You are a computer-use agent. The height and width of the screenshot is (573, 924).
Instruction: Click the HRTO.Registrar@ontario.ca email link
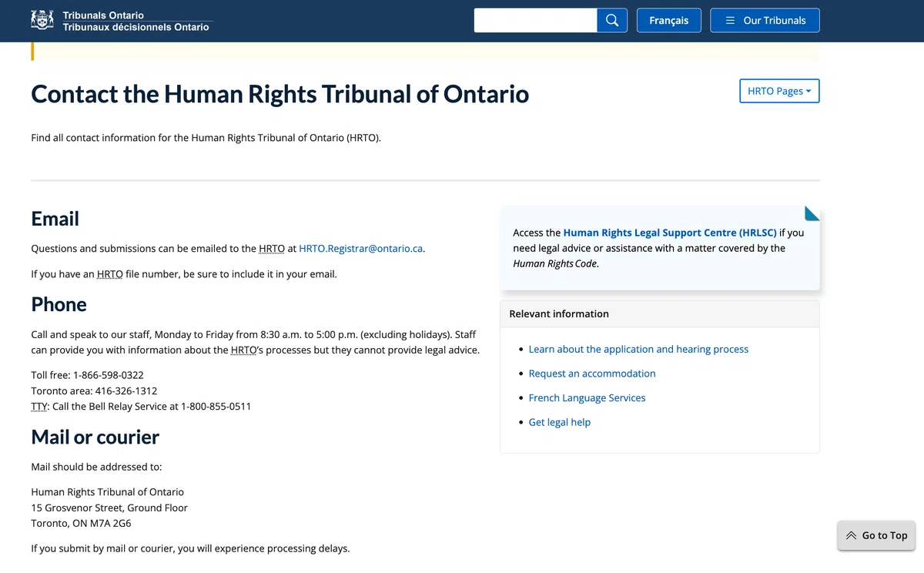[x=361, y=249]
